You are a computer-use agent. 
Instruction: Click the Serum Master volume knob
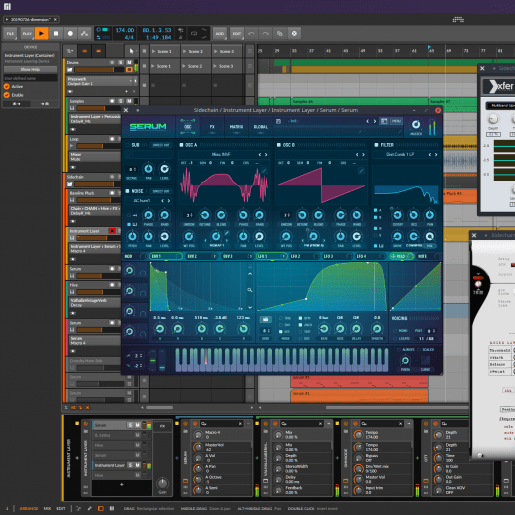click(x=416, y=125)
